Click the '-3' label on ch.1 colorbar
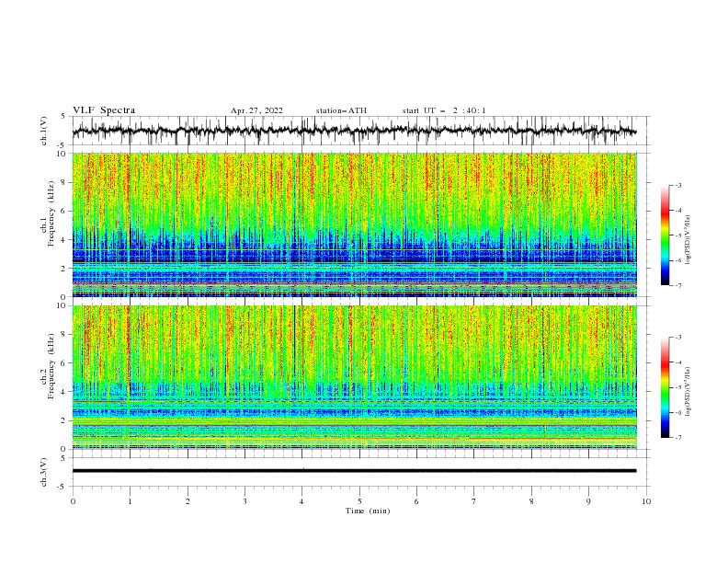The height and width of the screenshot is (563, 728). (x=677, y=185)
